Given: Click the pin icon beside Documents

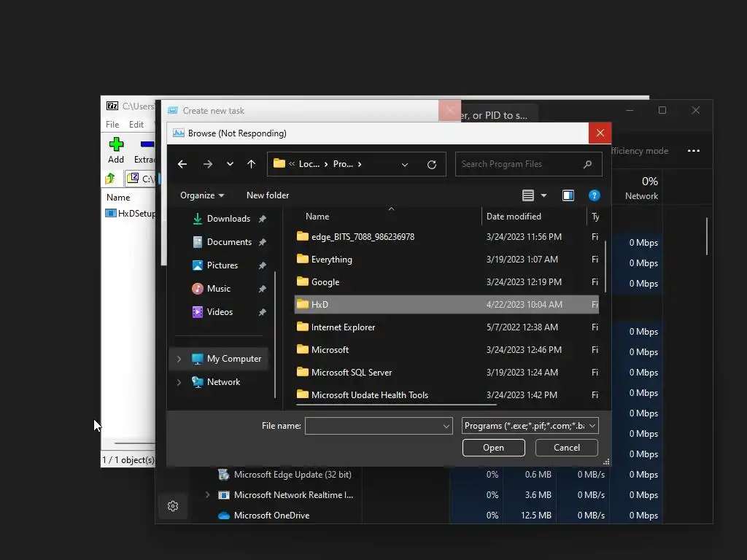Looking at the screenshot, I should coord(262,242).
